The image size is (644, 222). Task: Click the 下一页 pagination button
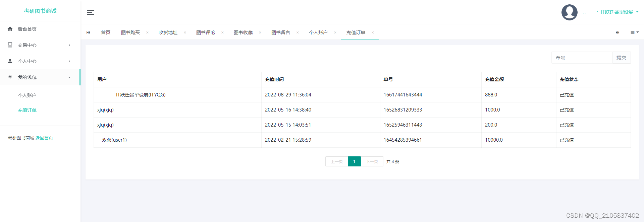372,161
